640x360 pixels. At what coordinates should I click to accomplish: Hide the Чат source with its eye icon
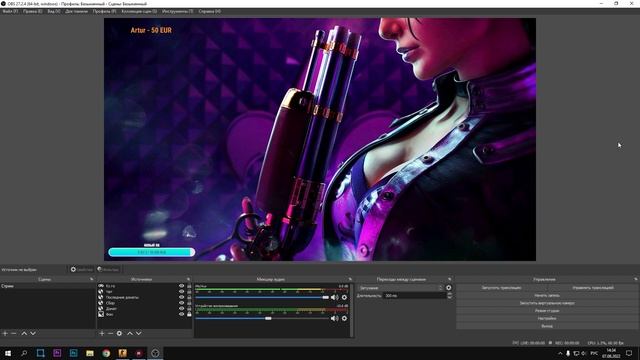coord(182,292)
